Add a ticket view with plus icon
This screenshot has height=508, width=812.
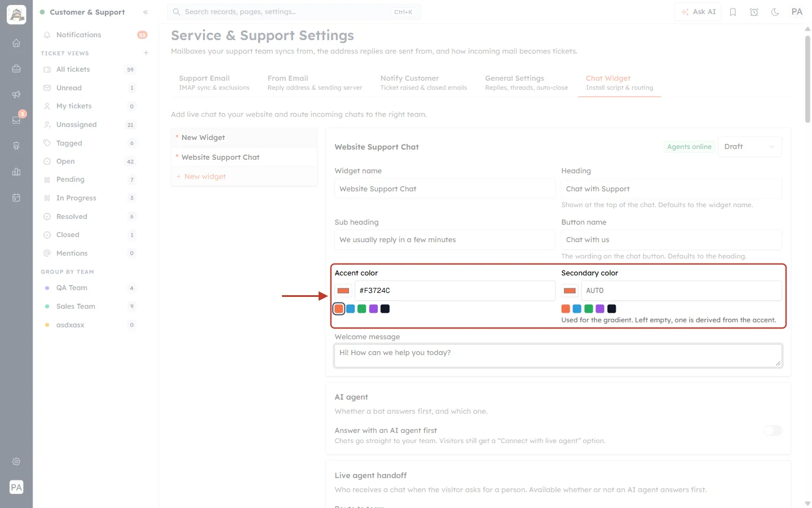[x=146, y=53]
